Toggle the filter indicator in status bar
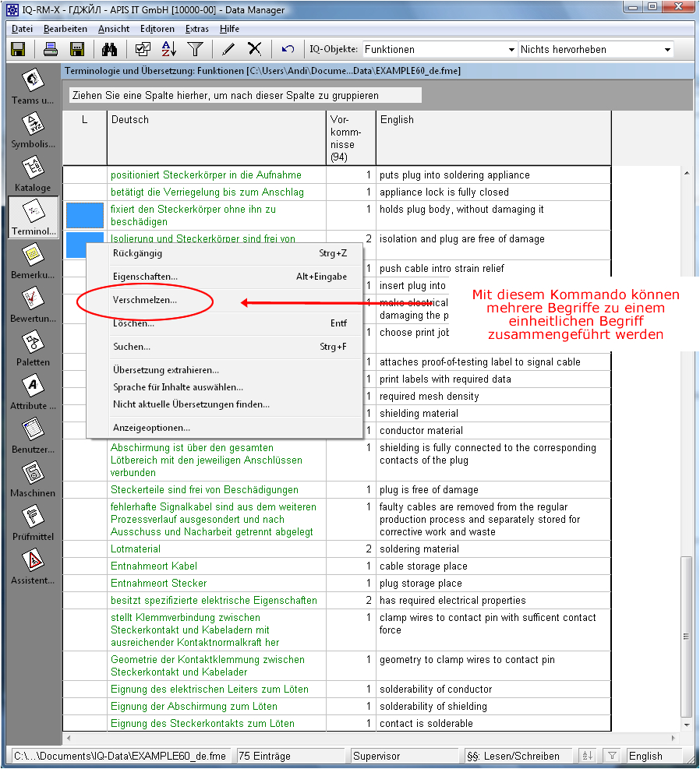 pyautogui.click(x=613, y=756)
